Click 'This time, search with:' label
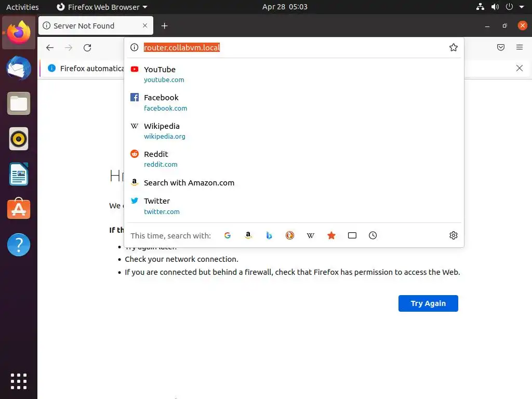 [170, 236]
